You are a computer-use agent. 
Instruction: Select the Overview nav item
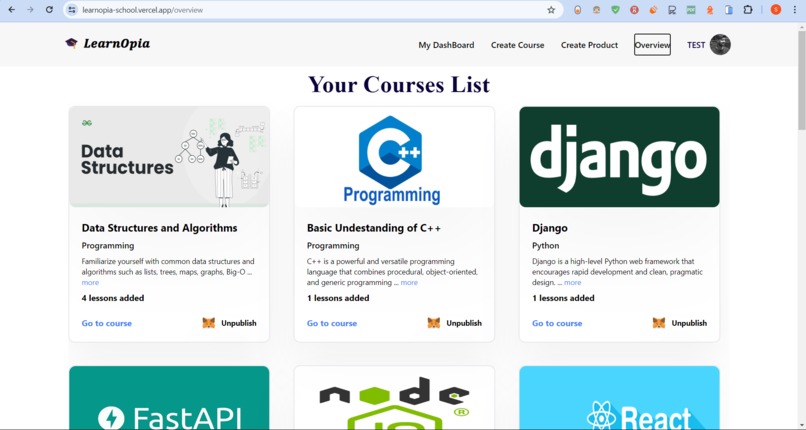[x=652, y=45]
